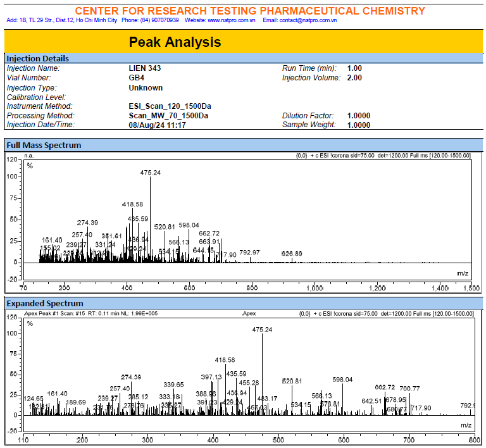Viewport: 486px width, 448px height.
Task: Click the 475.24 peak label in Full Mass Spectrum
Action: click(x=151, y=172)
